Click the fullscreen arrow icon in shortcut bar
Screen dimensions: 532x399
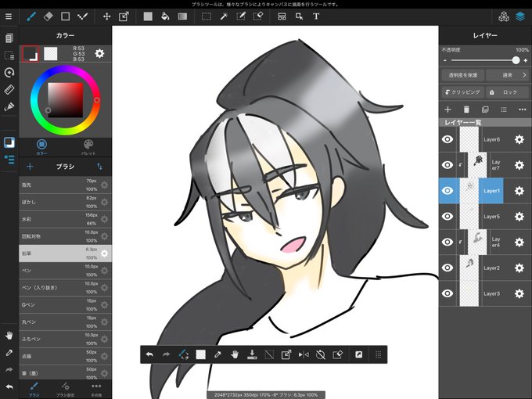[358, 354]
